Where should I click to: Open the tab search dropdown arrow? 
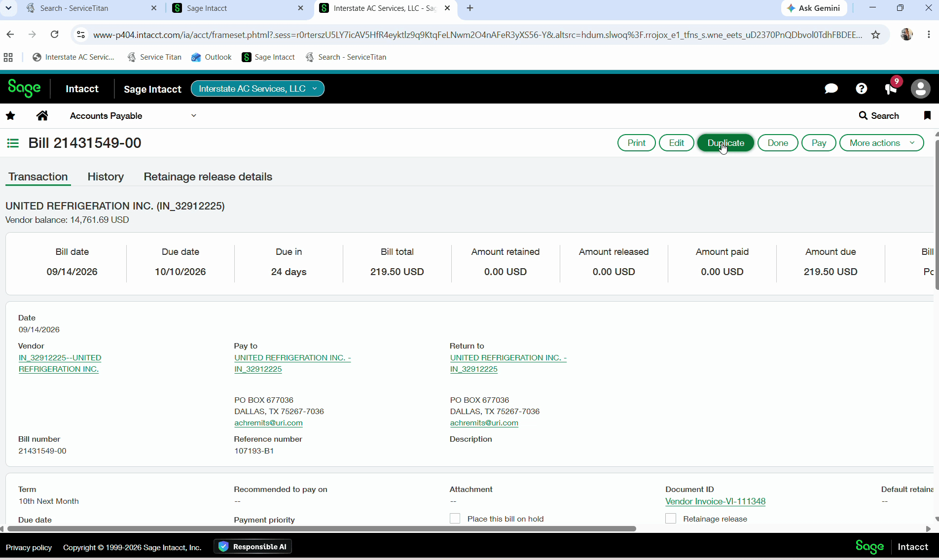click(x=8, y=8)
